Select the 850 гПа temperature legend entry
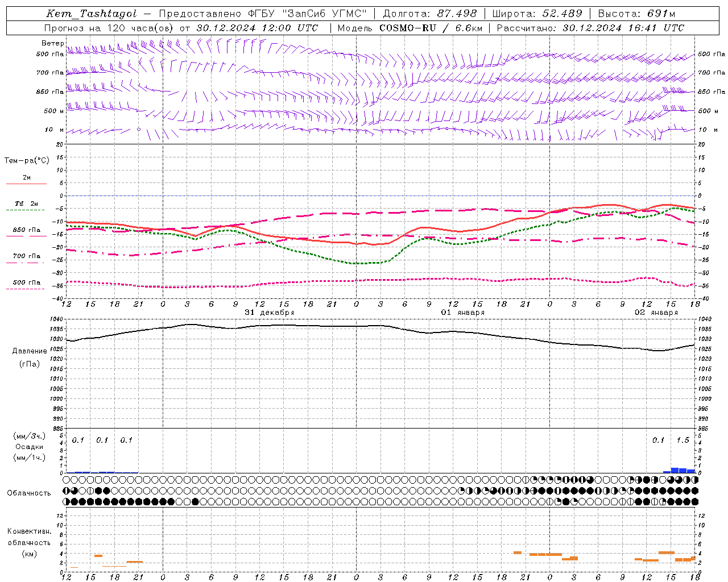The image size is (728, 582). [27, 230]
